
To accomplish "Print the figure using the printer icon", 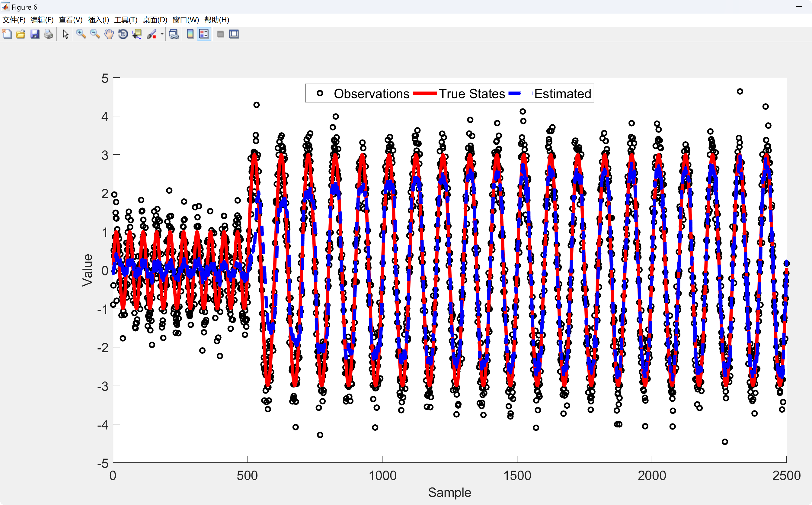I will click(49, 34).
